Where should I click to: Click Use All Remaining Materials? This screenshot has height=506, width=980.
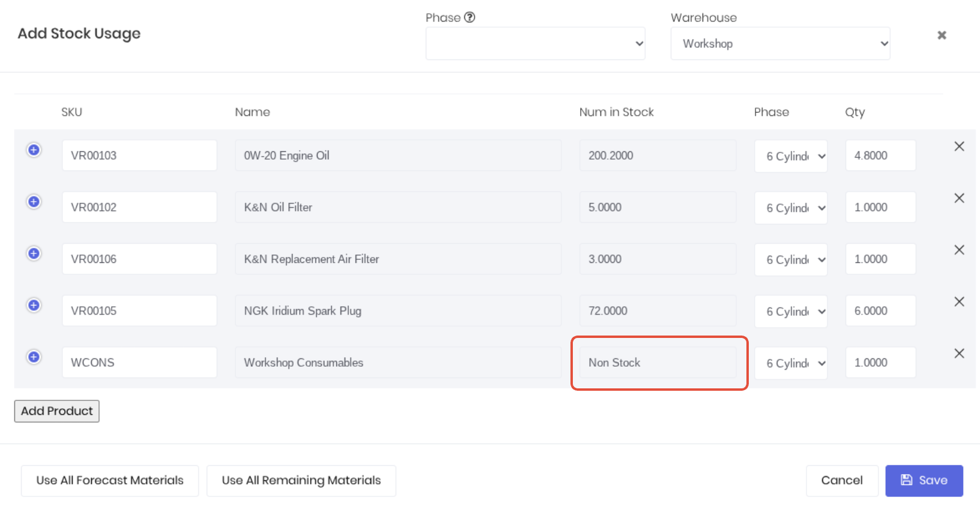(301, 481)
